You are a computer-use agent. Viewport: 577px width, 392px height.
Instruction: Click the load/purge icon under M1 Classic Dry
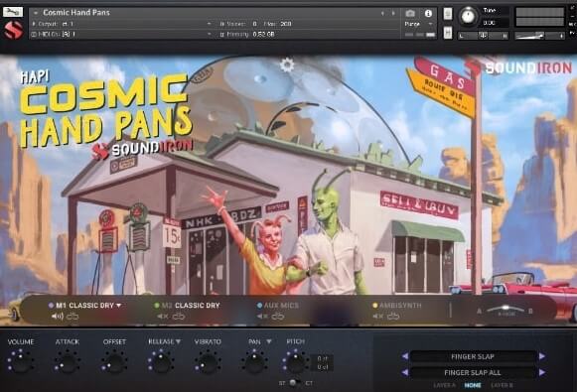click(72, 316)
